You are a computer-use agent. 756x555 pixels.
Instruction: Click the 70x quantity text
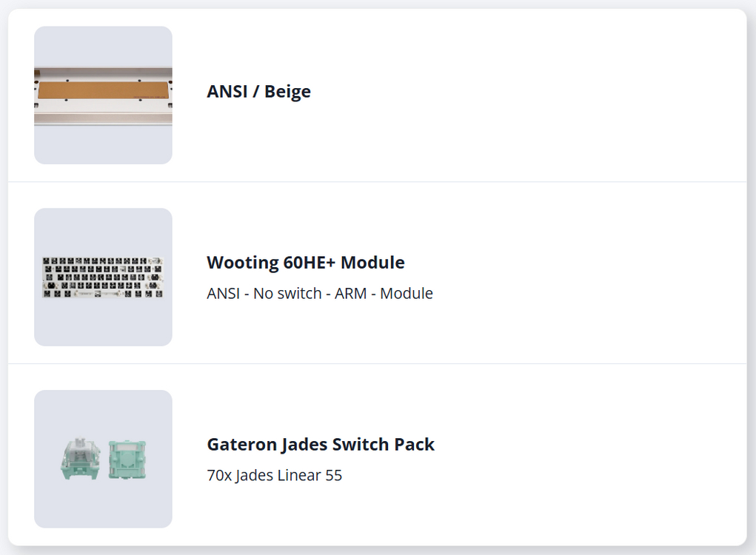(219, 475)
